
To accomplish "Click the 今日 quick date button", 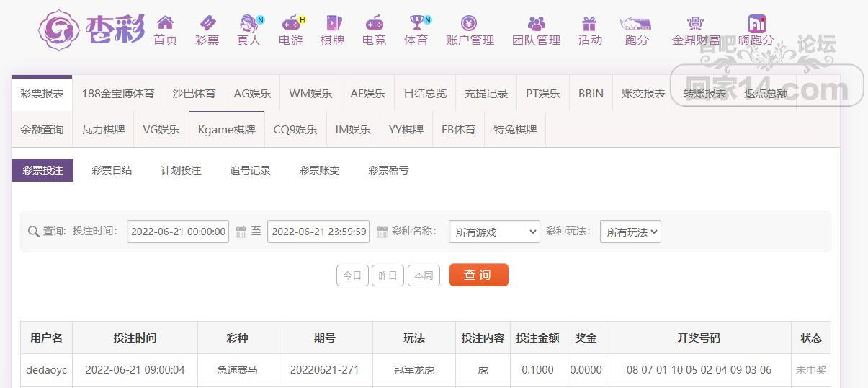I will 352,275.
